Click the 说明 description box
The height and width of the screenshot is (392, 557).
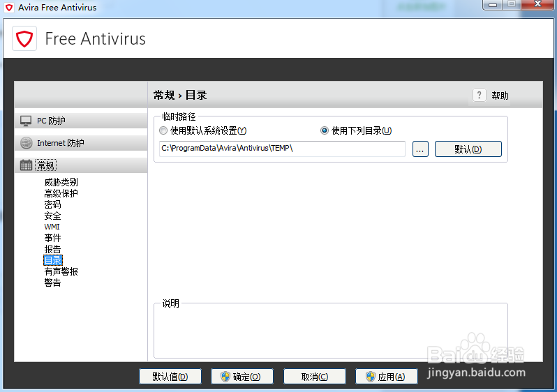tap(331, 331)
